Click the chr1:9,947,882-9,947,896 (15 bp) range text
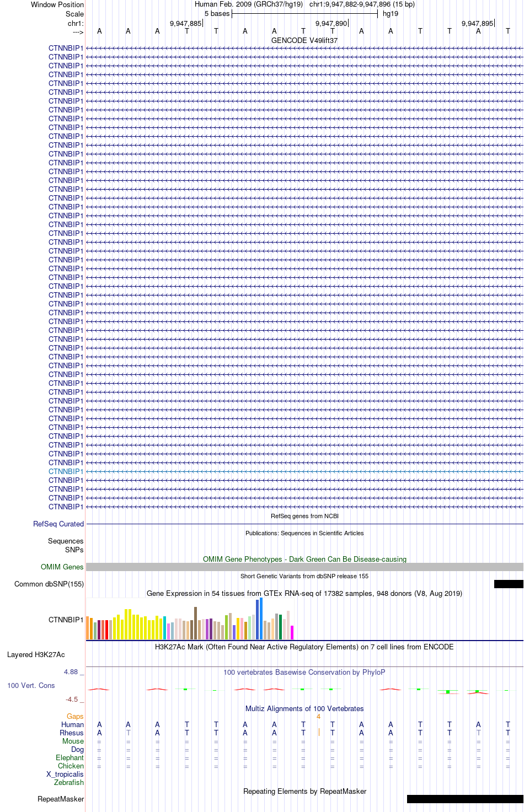Screen dimensions: 524x812 tap(362, 4)
